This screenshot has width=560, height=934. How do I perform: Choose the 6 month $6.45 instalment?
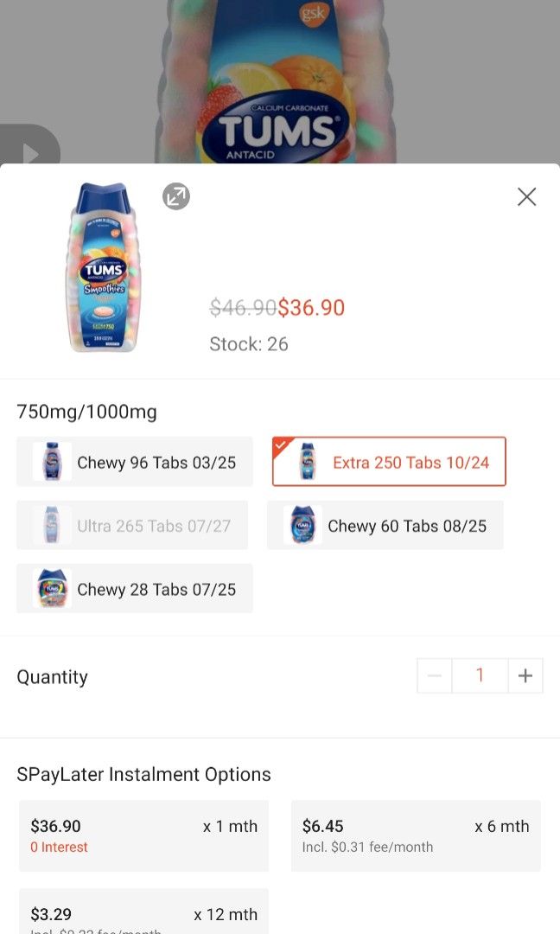click(x=416, y=835)
